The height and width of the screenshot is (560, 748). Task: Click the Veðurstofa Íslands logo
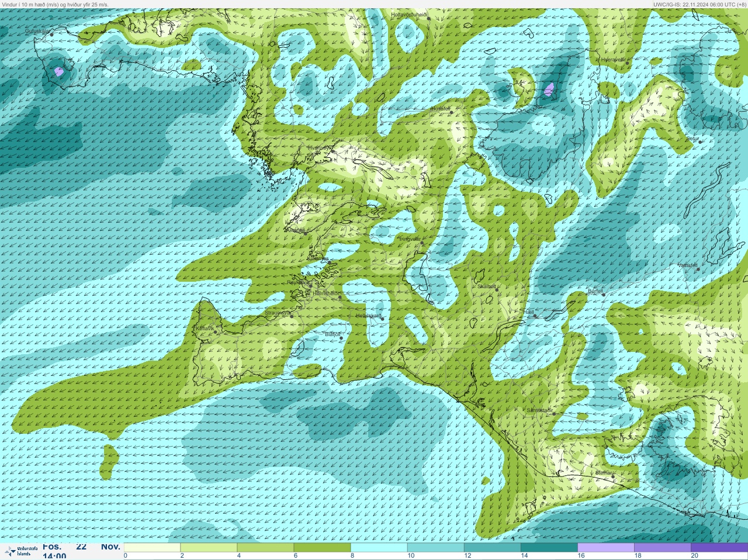pos(21,551)
